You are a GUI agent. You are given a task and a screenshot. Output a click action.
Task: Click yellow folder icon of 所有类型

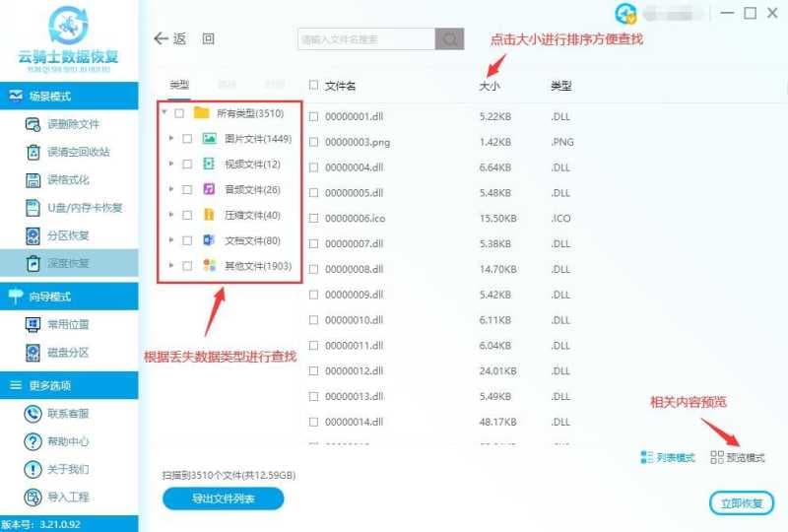point(202,112)
